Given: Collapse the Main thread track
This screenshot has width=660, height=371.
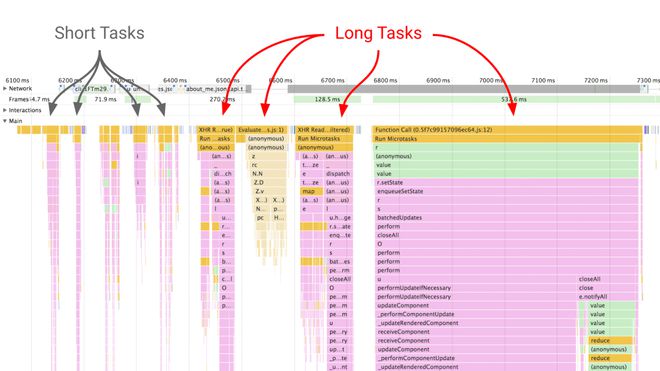Looking at the screenshot, I should [5, 121].
